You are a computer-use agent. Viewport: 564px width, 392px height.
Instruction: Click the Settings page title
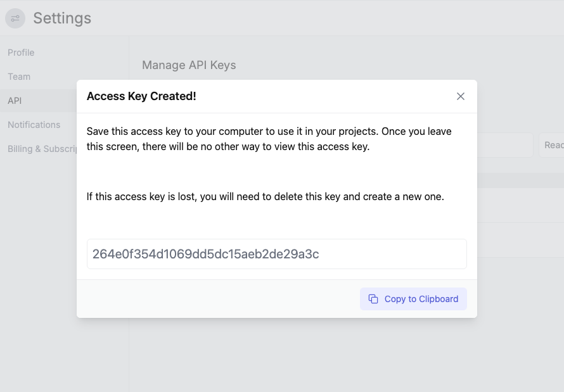(x=61, y=18)
